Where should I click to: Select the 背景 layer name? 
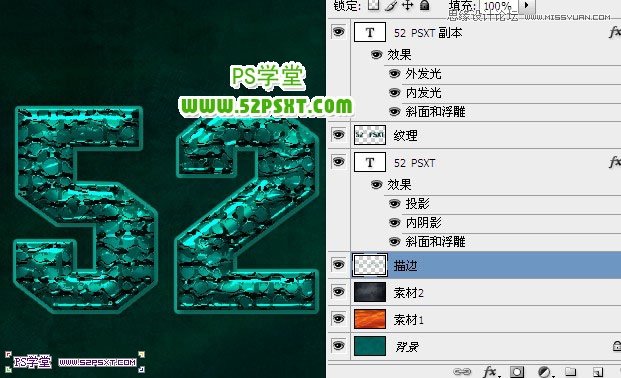click(x=407, y=347)
